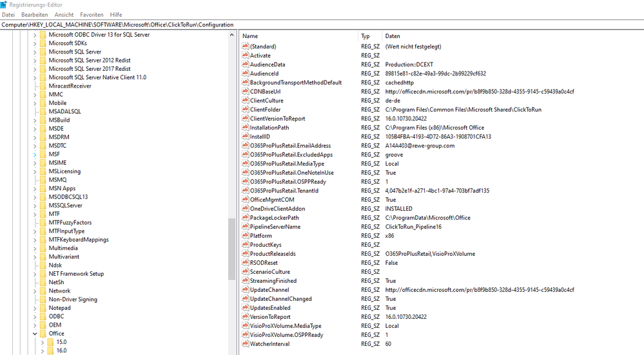Select the PackageLockerPath value icon

pos(245,218)
